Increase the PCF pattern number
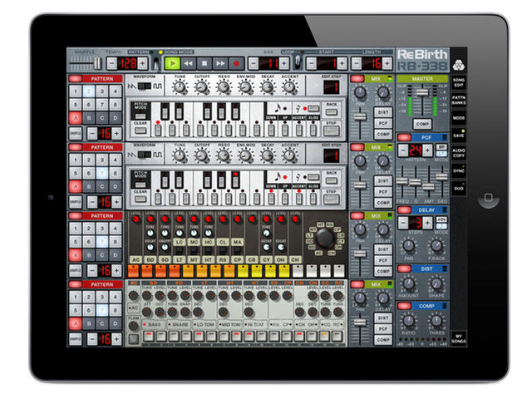532x399 pixels. [427, 150]
